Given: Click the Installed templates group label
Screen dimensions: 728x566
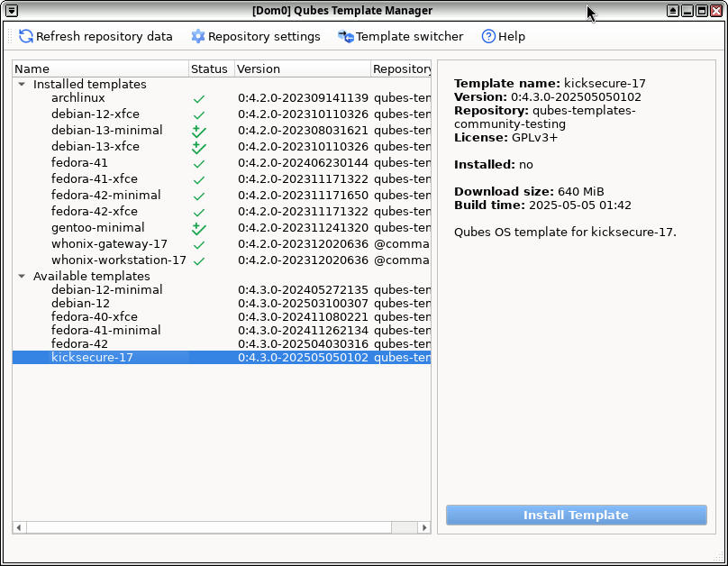Looking at the screenshot, I should point(89,84).
